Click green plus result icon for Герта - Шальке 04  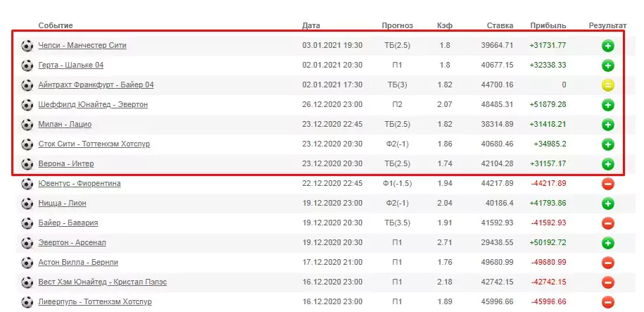pyautogui.click(x=608, y=65)
